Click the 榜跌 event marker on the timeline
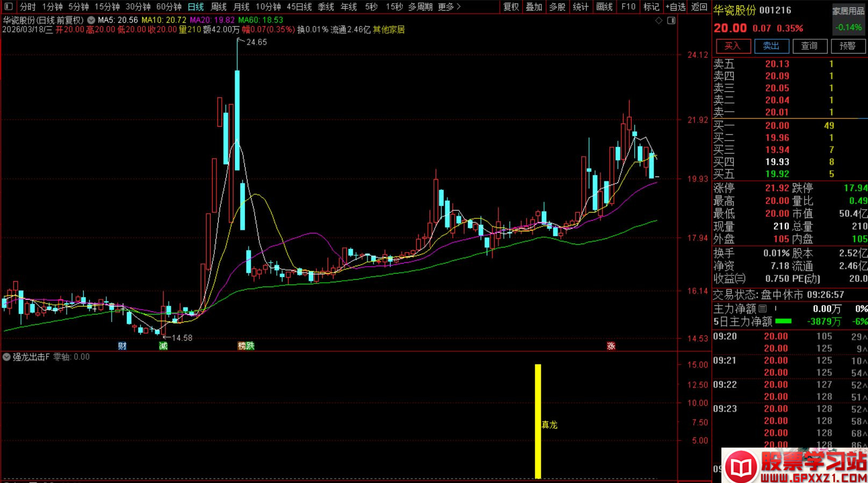 pos(246,346)
